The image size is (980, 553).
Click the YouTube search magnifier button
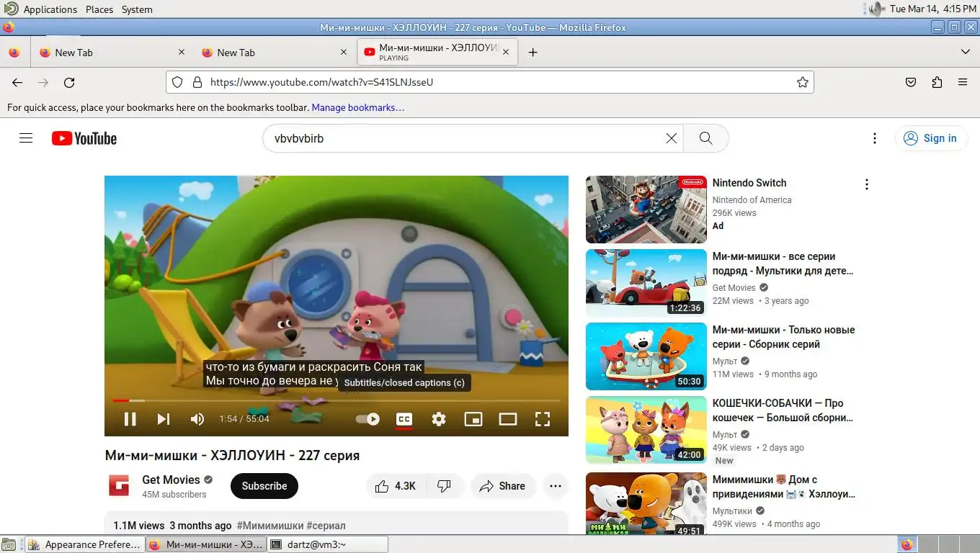pos(706,138)
